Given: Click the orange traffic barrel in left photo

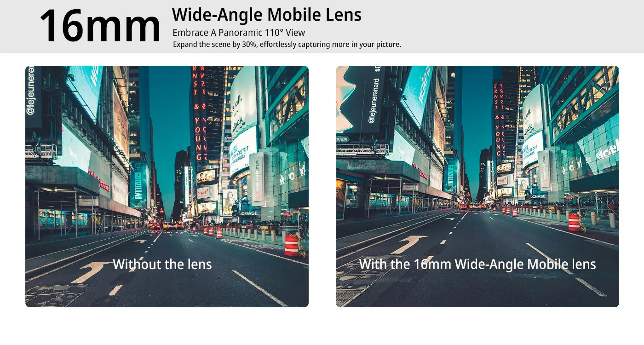Looking at the screenshot, I should (x=292, y=245).
